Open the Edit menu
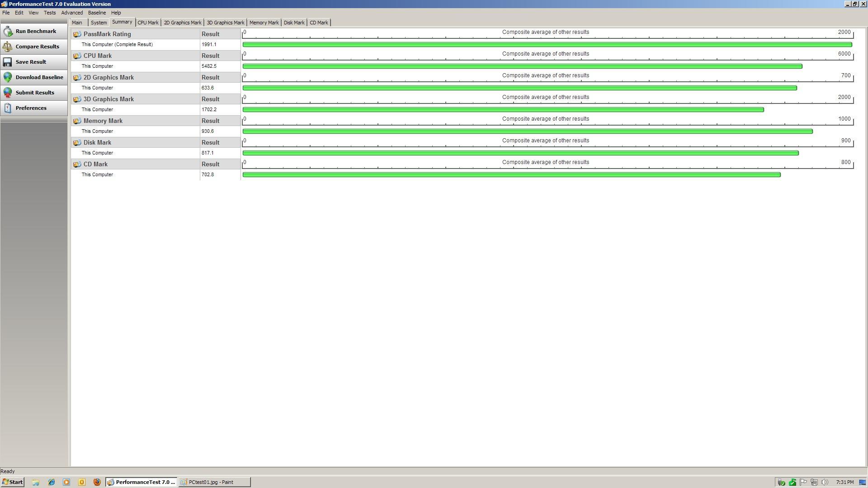The image size is (868, 488). tap(19, 13)
